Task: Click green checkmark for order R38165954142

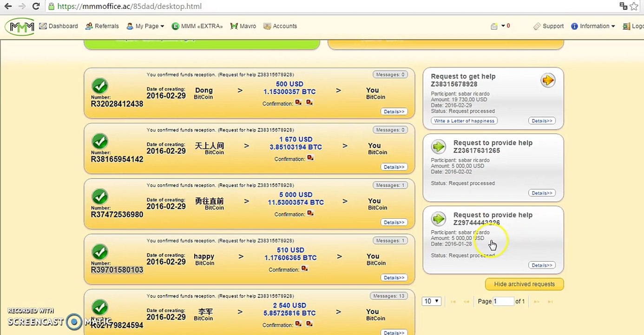Action: click(x=99, y=141)
